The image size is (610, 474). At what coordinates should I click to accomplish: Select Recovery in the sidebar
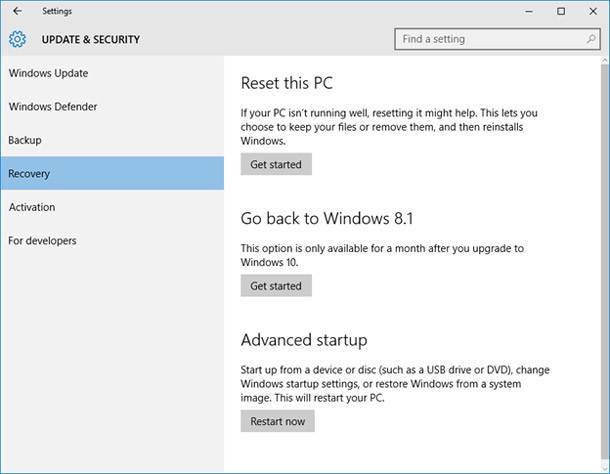(112, 173)
